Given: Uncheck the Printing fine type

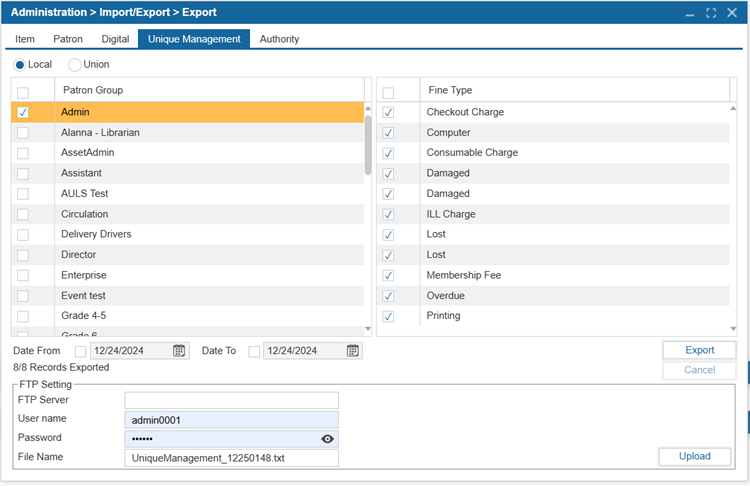Looking at the screenshot, I should click(x=388, y=316).
